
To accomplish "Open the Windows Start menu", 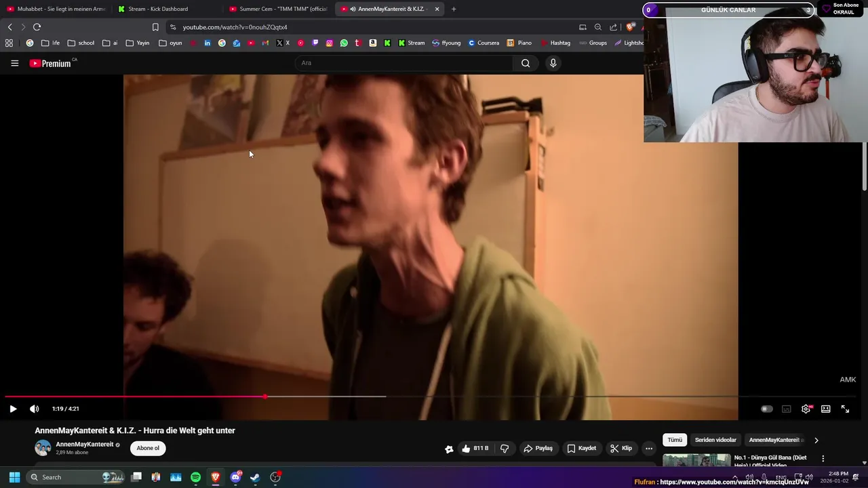I will point(14,477).
